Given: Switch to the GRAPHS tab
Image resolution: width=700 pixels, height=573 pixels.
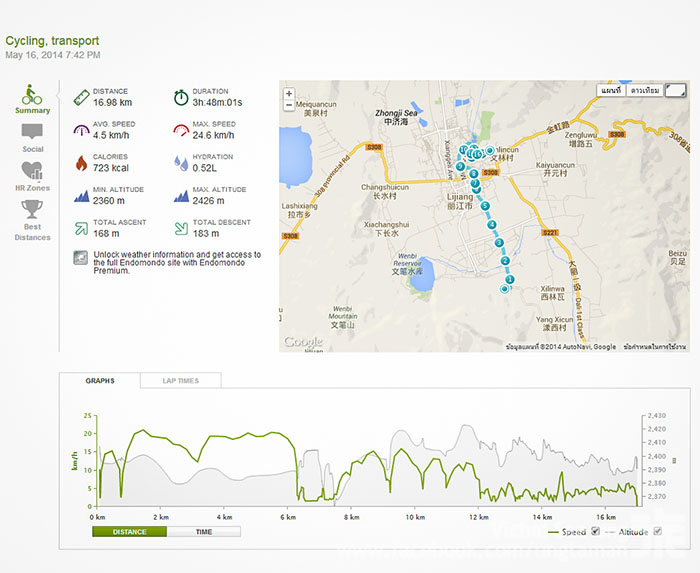Looking at the screenshot, I should click(100, 381).
